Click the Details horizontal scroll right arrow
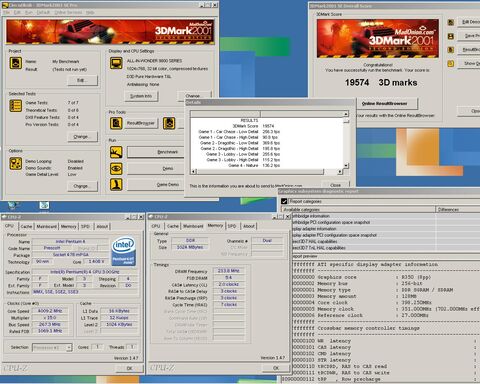This screenshot has width=480, height=384. pyautogui.click(x=340, y=172)
